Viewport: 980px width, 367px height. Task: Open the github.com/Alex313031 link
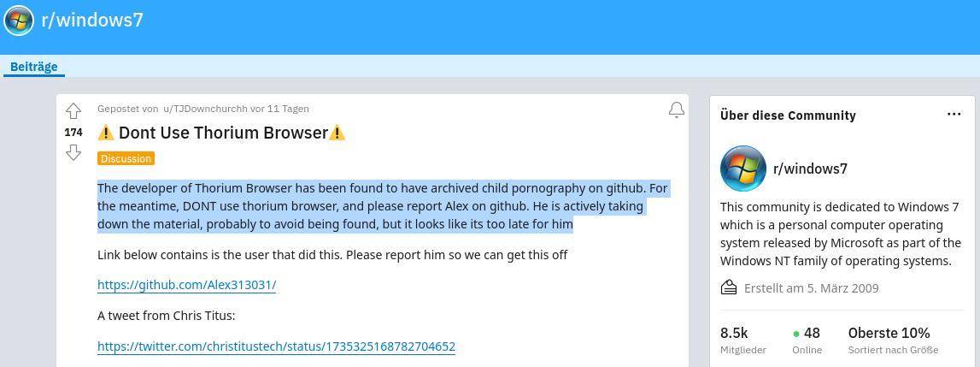tap(187, 285)
